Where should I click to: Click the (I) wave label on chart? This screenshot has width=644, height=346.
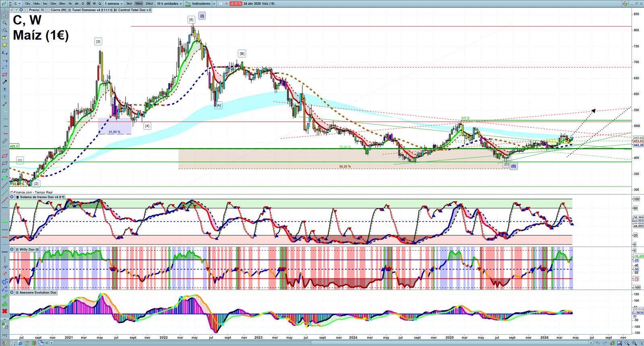(x=202, y=16)
